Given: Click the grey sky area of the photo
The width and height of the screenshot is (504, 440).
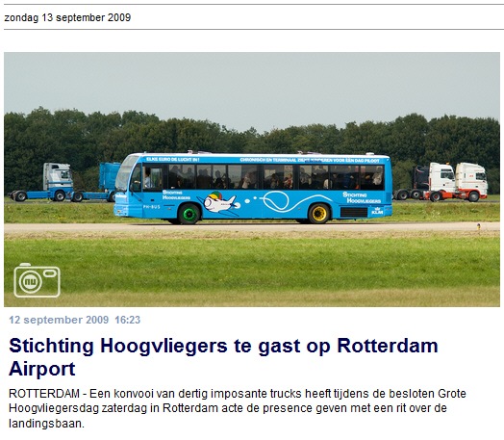Looking at the screenshot, I should coord(252,84).
